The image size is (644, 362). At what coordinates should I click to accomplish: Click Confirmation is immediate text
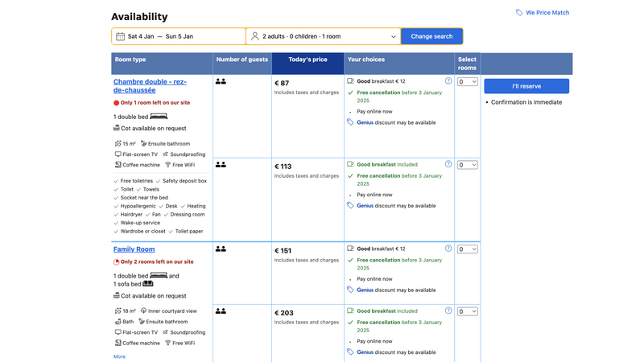(x=526, y=102)
